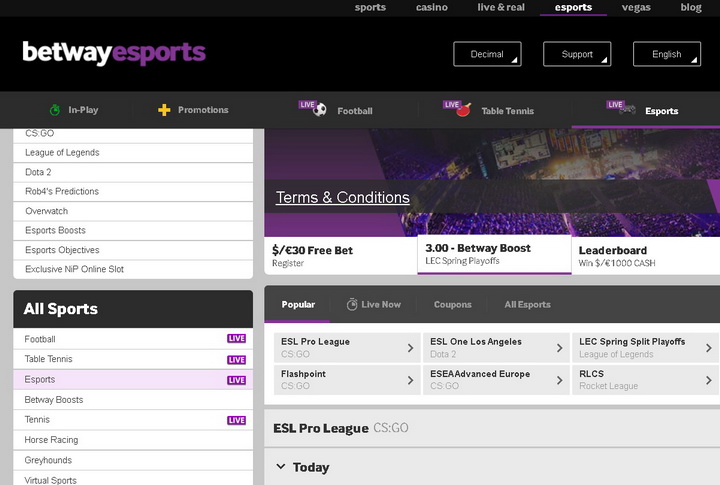Click the Table Tennis paddle icon
The width and height of the screenshot is (720, 485).
pyautogui.click(x=463, y=110)
